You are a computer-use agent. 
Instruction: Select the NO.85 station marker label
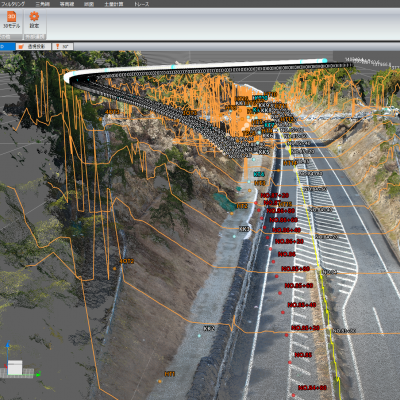pos(303,355)
